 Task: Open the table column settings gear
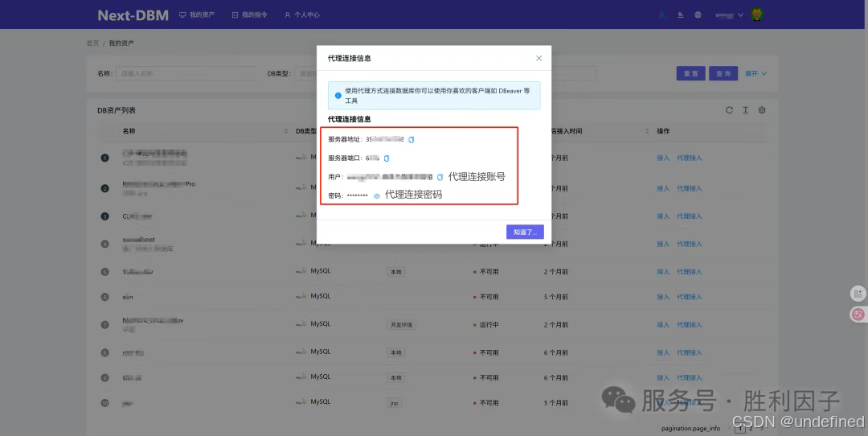click(x=762, y=110)
